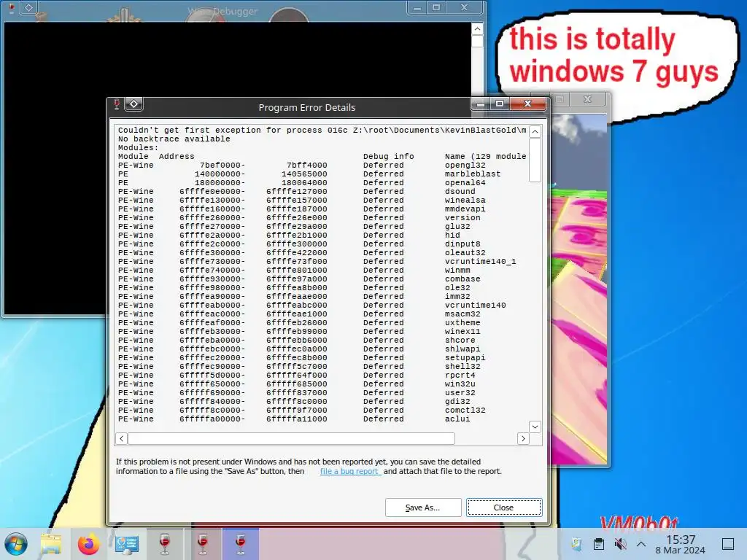The width and height of the screenshot is (747, 560).
Task: Click the Debug info column header
Action: 388,157
